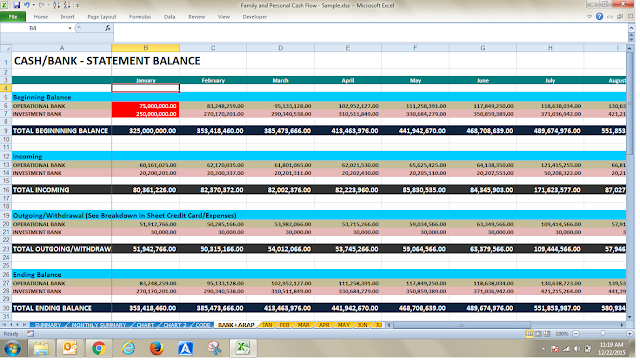Image resolution: width=640 pixels, height=363 pixels.
Task: Open the Developer ribbon tab
Action: click(x=255, y=17)
